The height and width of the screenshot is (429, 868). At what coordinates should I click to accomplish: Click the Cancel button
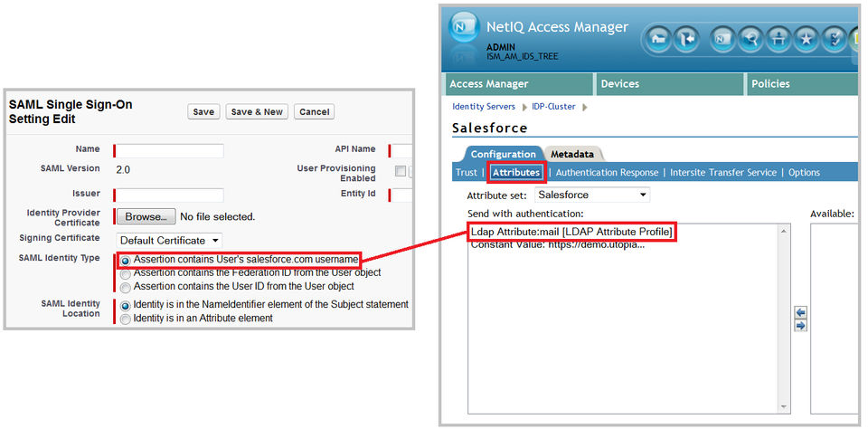click(315, 112)
